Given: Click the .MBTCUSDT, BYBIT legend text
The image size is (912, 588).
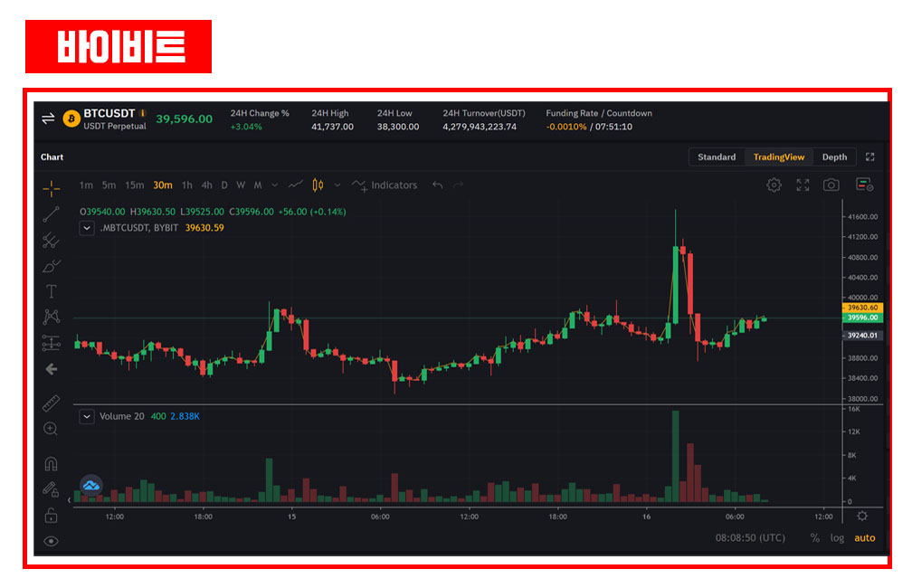Looking at the screenshot, I should [x=139, y=228].
